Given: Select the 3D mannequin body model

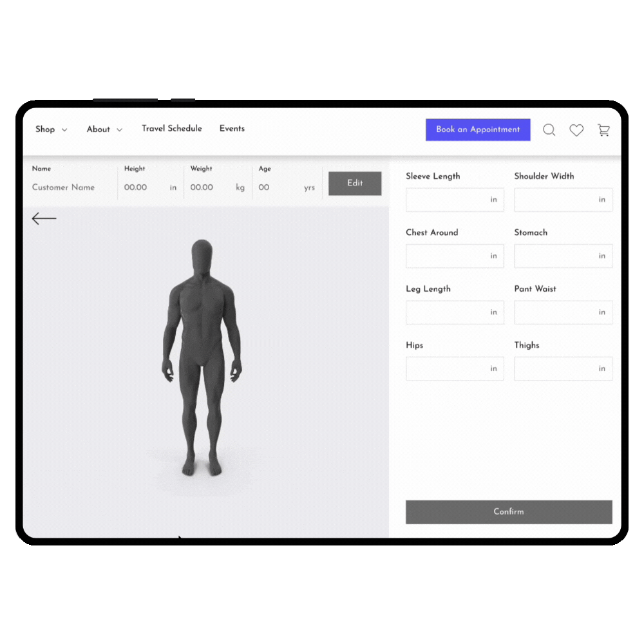Looking at the screenshot, I should [202, 357].
